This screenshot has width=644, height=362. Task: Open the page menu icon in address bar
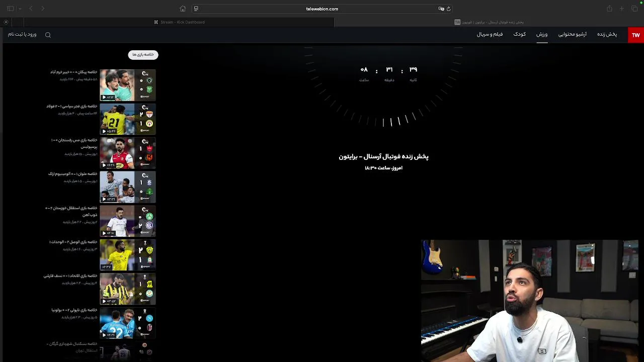click(196, 9)
